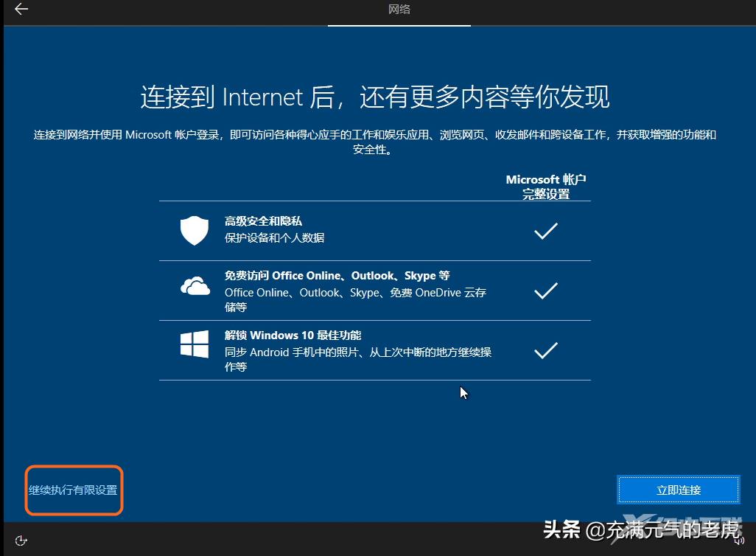Click checkmark for 高级安全和隐私 row
Viewport: 756px width, 556px height.
pyautogui.click(x=546, y=231)
